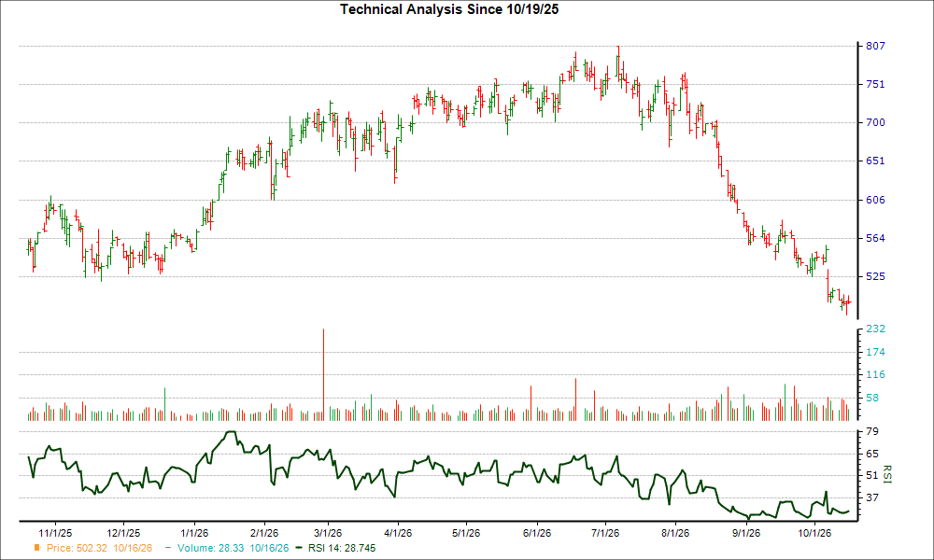934x560 pixels.
Task: Click the 564 price axis label
Action: pos(875,238)
